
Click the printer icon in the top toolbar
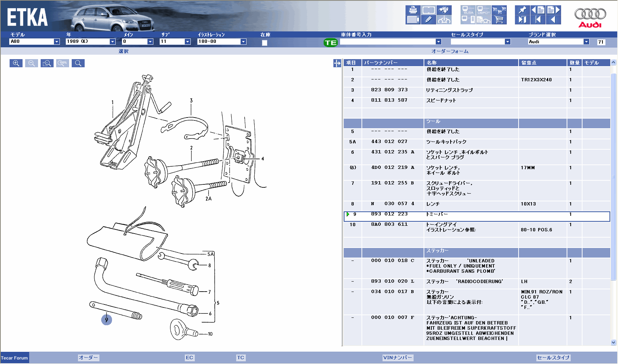tap(413, 10)
